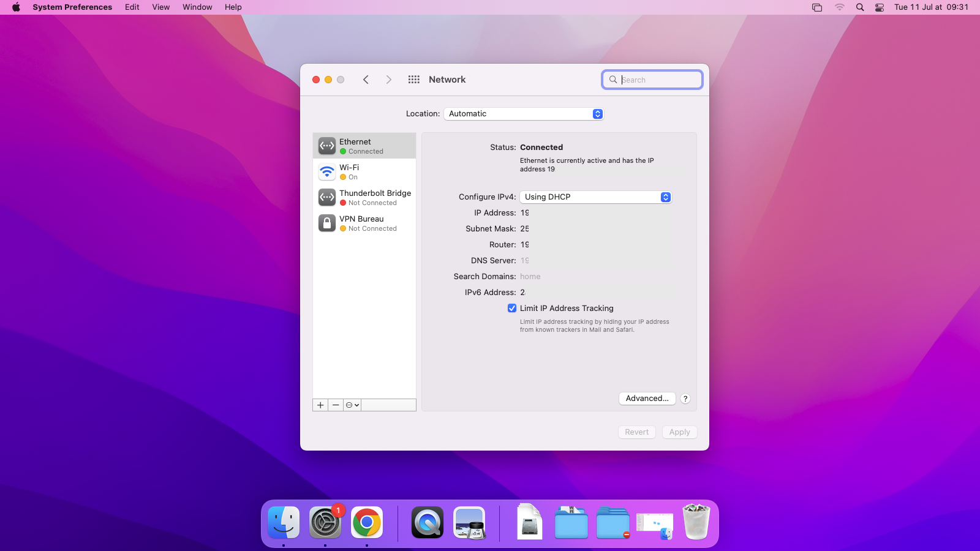980x551 pixels.
Task: Open the service action menu dropdown
Action: tap(352, 405)
